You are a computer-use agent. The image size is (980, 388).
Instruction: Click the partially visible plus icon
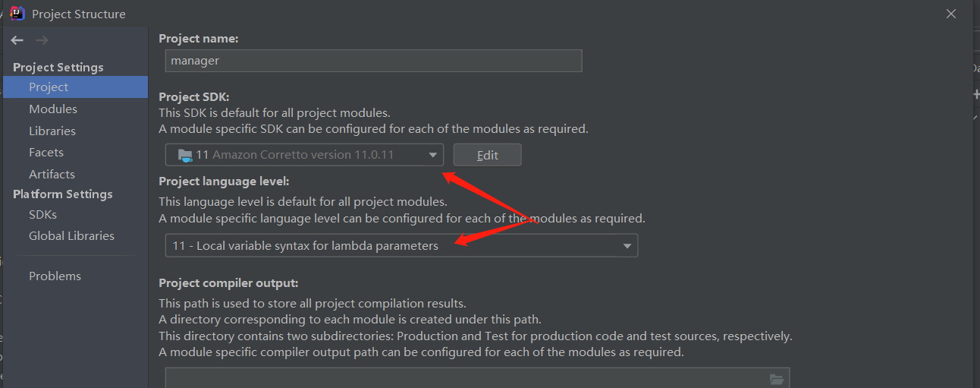[x=976, y=94]
